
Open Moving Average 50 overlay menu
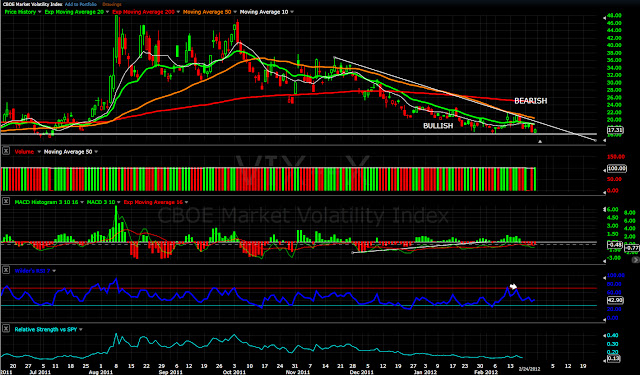[235, 12]
